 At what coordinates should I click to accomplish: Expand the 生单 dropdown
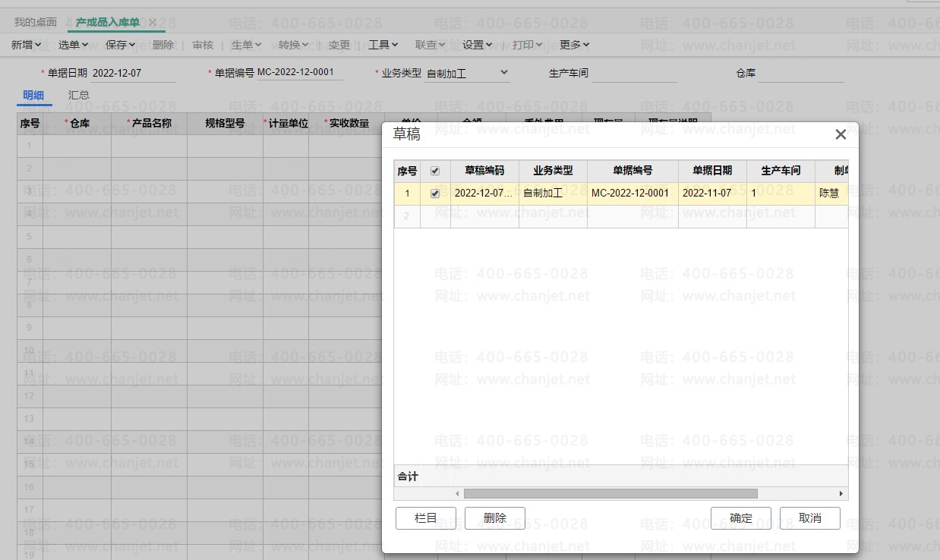click(247, 45)
